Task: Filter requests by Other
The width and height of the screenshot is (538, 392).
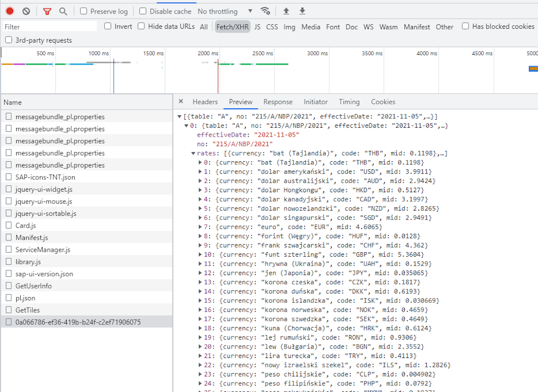Action: click(445, 27)
